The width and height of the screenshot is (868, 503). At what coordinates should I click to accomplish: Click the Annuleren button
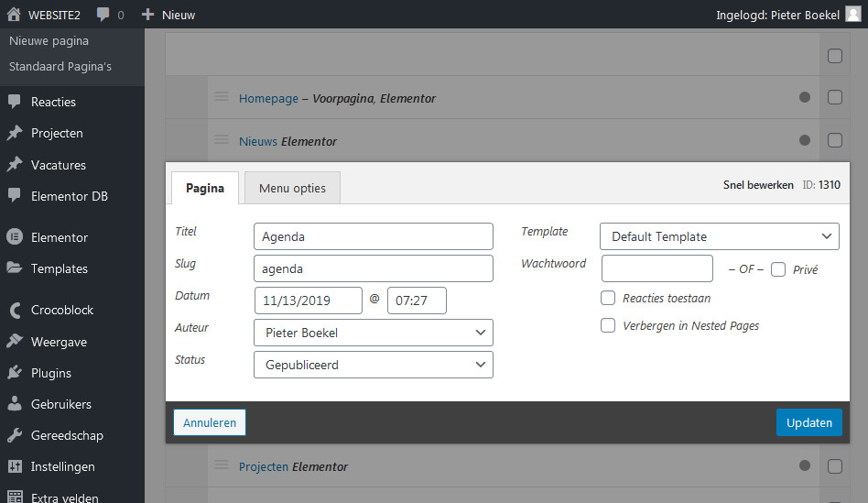coord(210,422)
